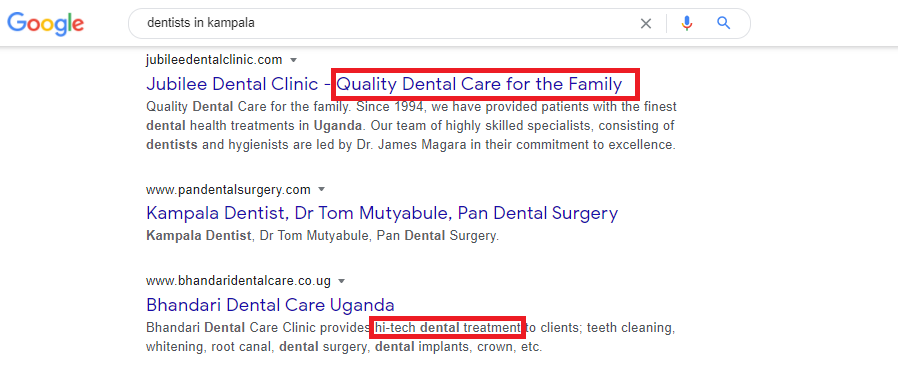Screen dimensions: 898x386
Task: Open the Kampala Dentist, Dr Tom Mutyabule result
Action: [382, 213]
